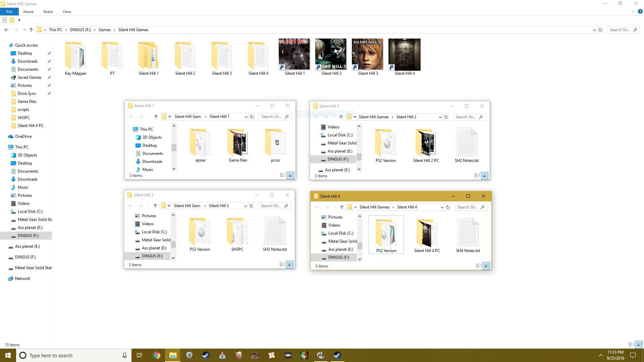Launch Steam from the taskbar
The image size is (644, 362).
(206, 355)
